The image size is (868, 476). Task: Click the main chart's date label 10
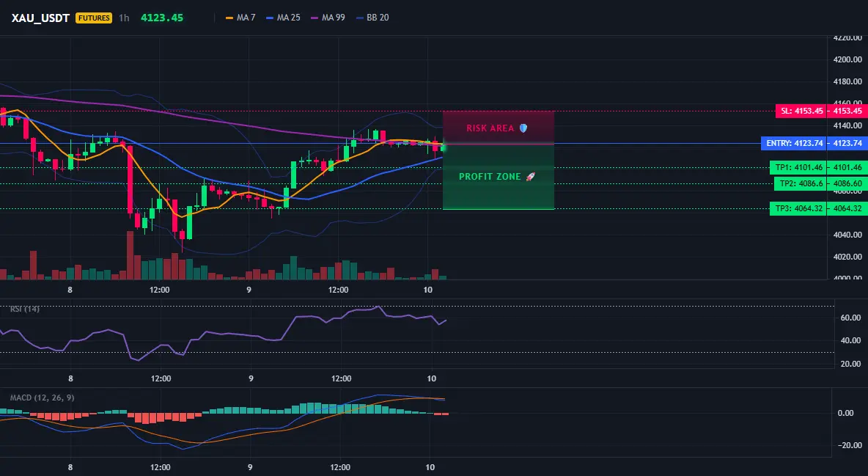427,290
